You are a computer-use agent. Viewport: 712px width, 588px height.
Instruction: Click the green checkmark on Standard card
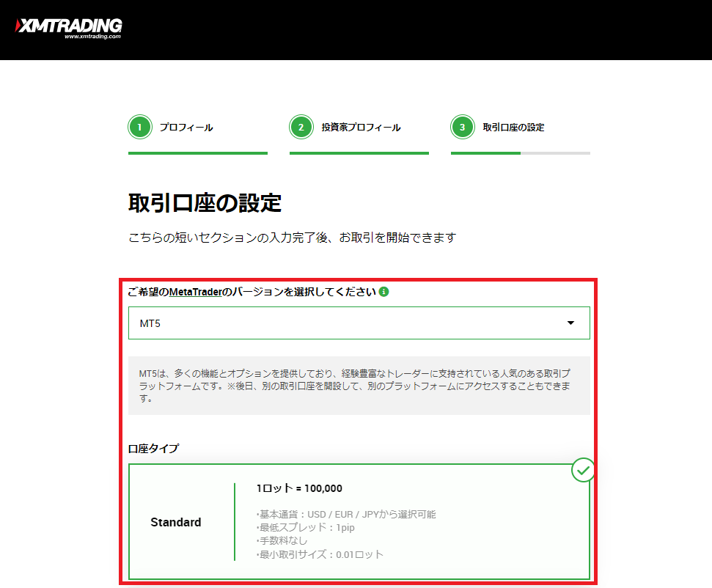(583, 471)
